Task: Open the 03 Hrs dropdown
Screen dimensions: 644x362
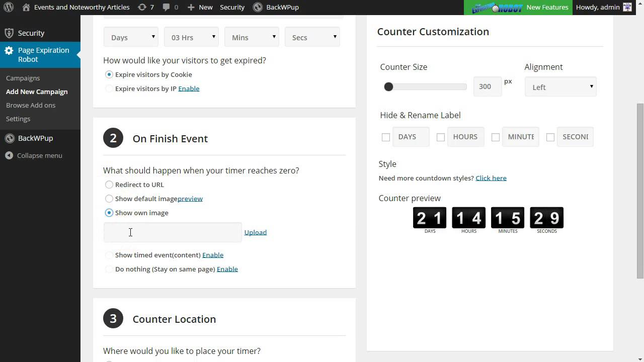Action: coord(191,37)
